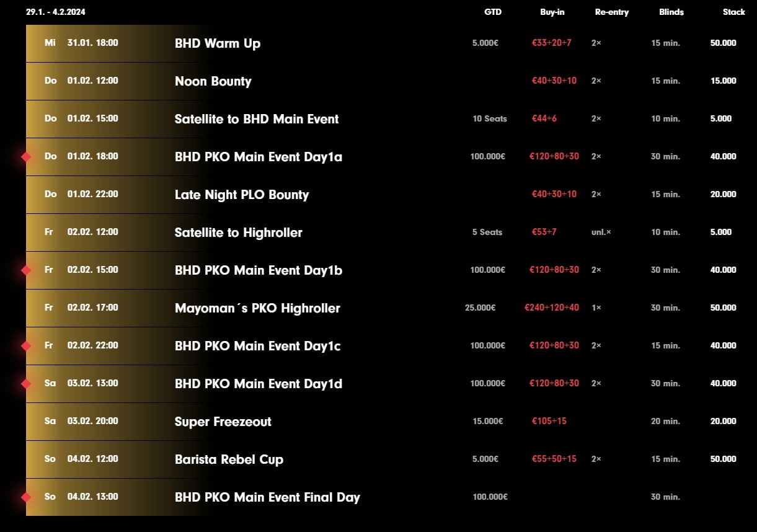Click the GTD column header
The height and width of the screenshot is (532, 757).
pyautogui.click(x=493, y=12)
